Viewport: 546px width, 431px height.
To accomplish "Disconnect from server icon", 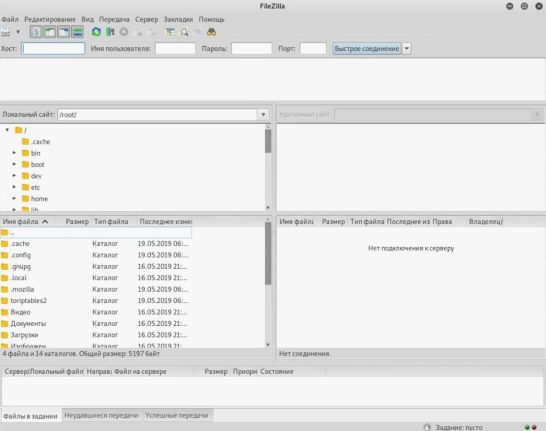I will (x=138, y=32).
